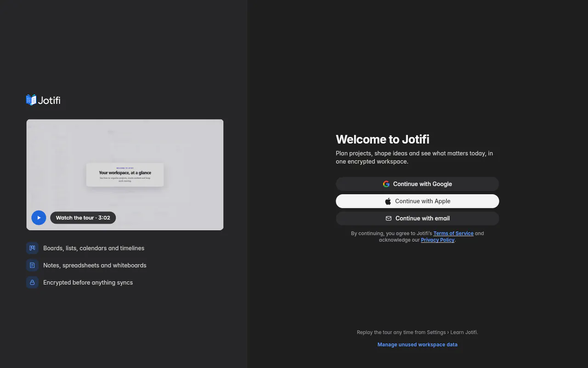588x368 pixels.
Task: Click the "Jotifi" wordmark text
Action: 49,100
